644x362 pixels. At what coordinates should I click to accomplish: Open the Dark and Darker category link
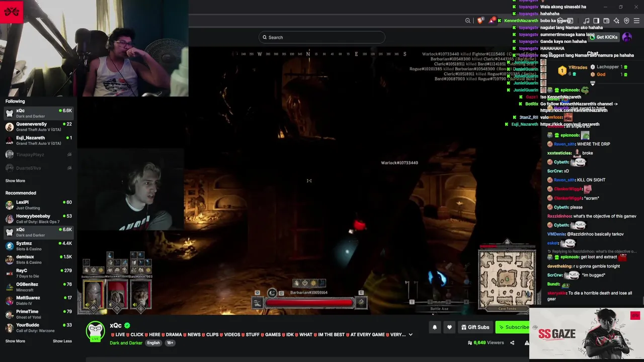[126, 343]
